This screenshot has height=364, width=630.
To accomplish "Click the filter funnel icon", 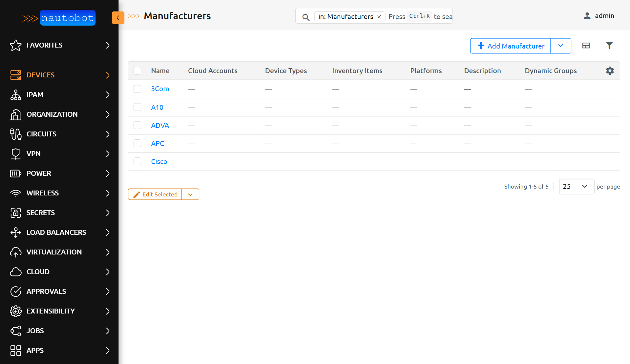I will (609, 46).
